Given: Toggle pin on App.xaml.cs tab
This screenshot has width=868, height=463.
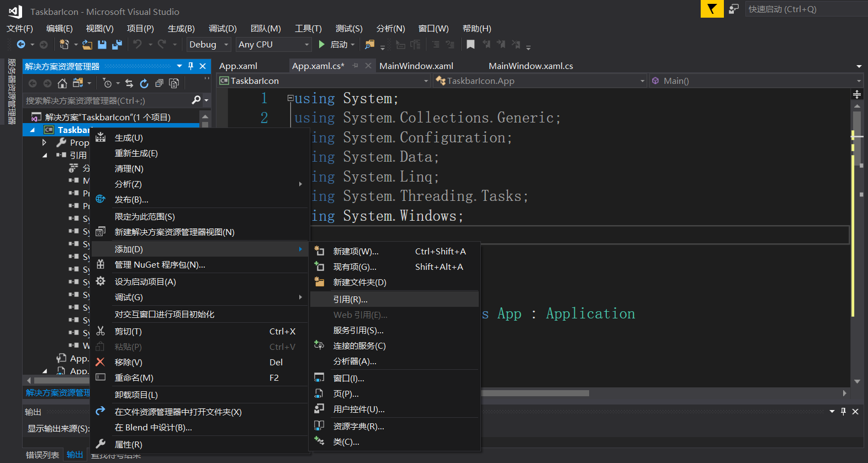Looking at the screenshot, I should pos(355,66).
